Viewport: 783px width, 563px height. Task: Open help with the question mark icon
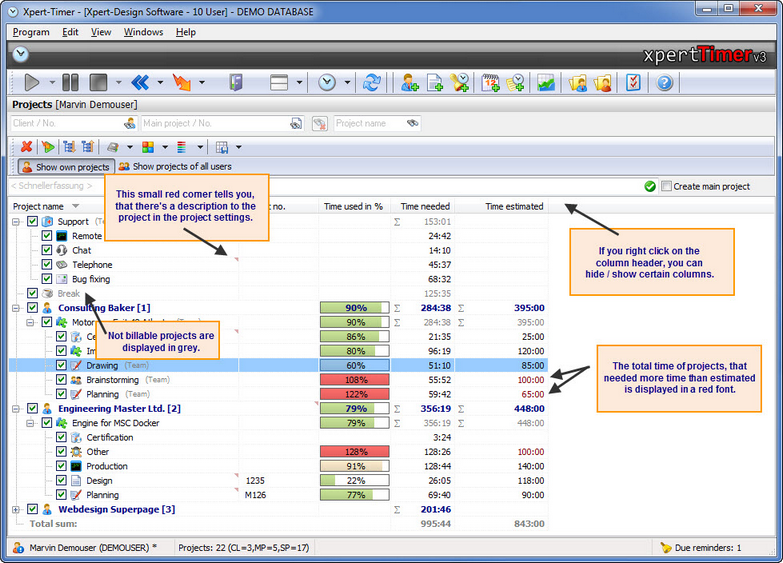tap(664, 82)
